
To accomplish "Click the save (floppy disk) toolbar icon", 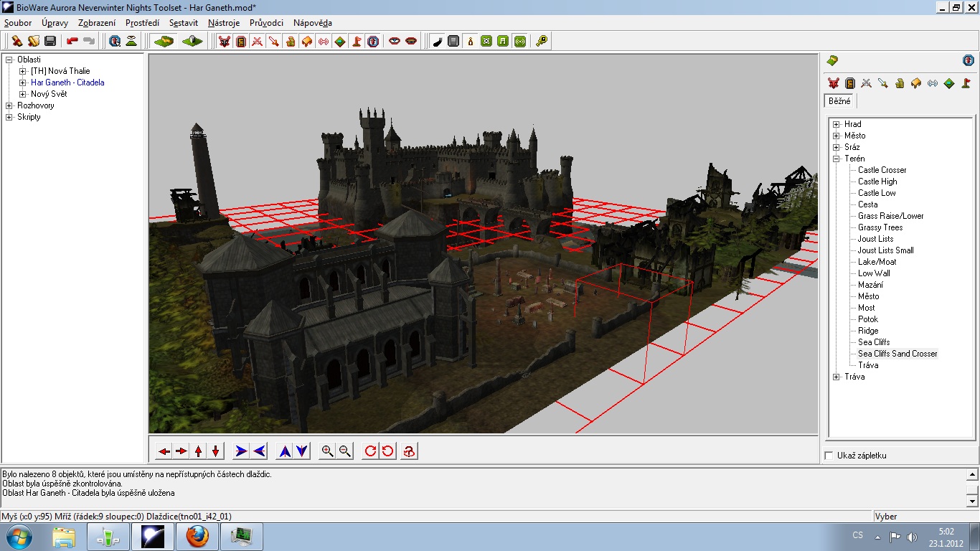I will [50, 41].
